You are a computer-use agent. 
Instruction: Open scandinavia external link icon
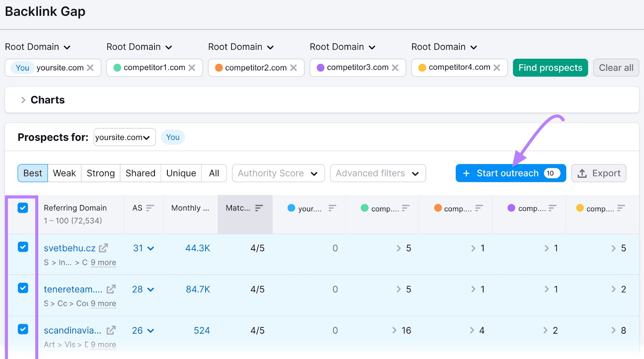(111, 330)
